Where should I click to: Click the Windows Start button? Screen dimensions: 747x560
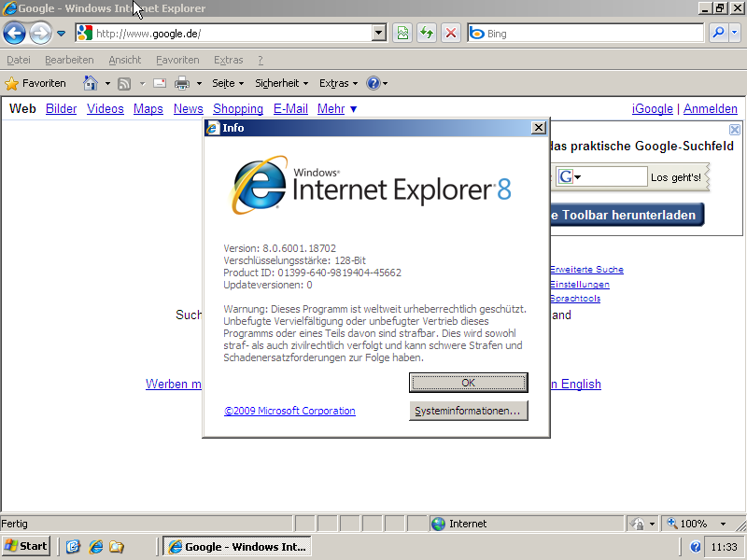pyautogui.click(x=26, y=546)
